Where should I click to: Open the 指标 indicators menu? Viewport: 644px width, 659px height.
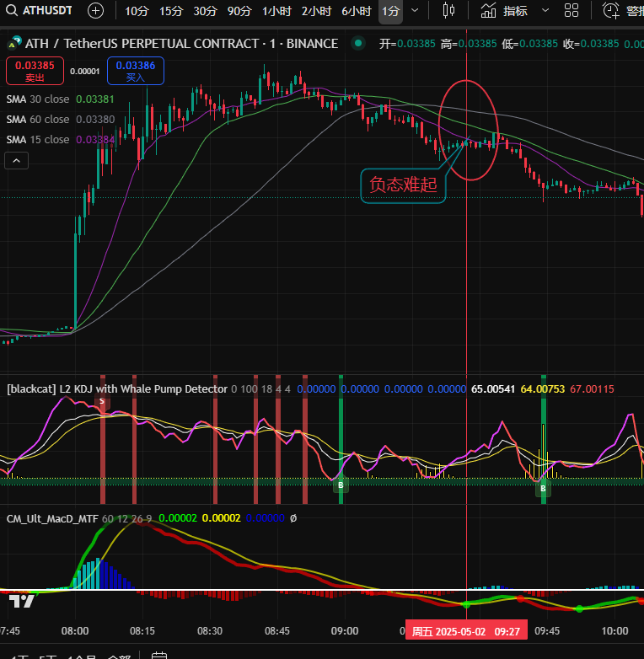(x=504, y=10)
